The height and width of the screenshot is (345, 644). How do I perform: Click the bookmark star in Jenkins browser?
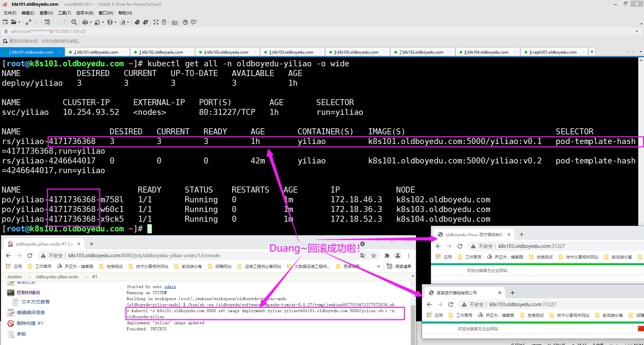coord(374,256)
